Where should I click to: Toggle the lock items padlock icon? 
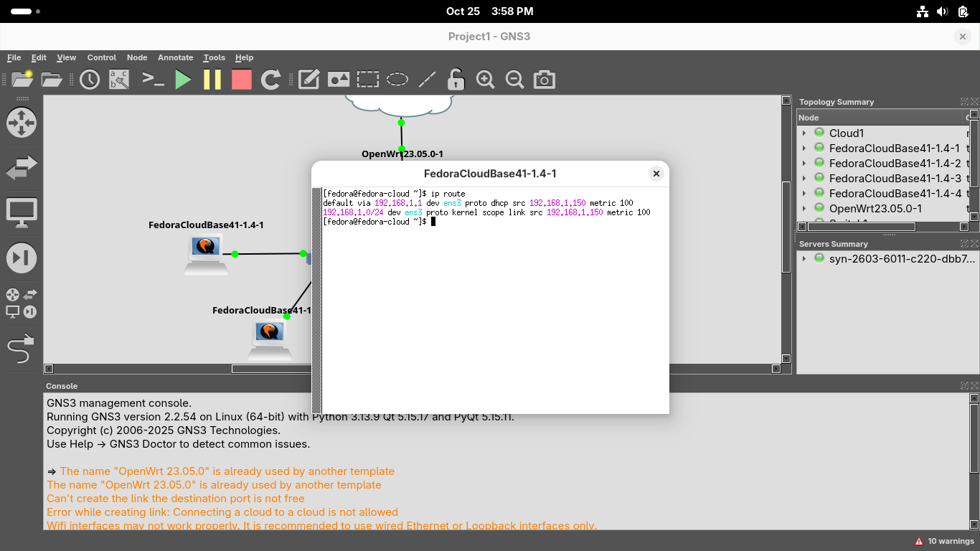456,80
